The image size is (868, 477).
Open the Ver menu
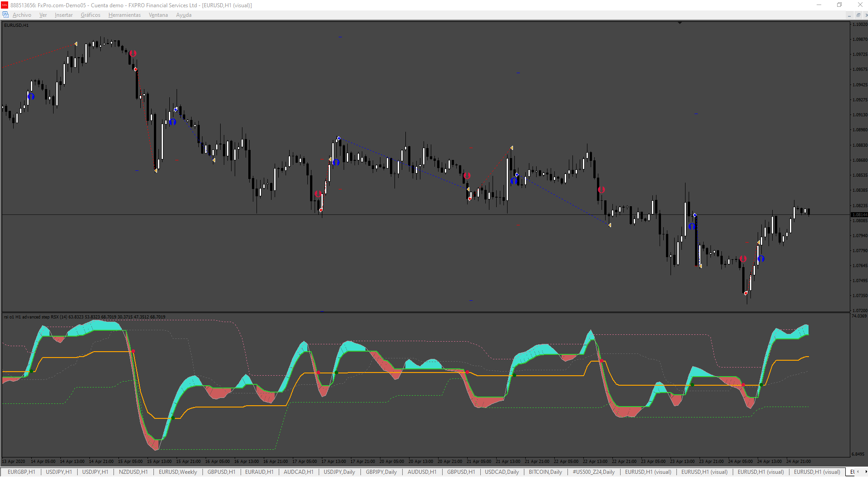(x=43, y=15)
